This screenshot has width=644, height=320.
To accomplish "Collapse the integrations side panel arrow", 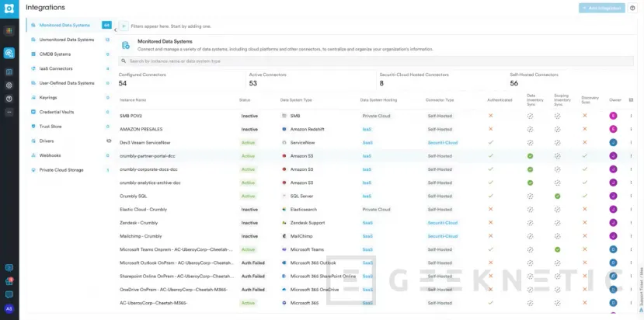I will 115,30.
